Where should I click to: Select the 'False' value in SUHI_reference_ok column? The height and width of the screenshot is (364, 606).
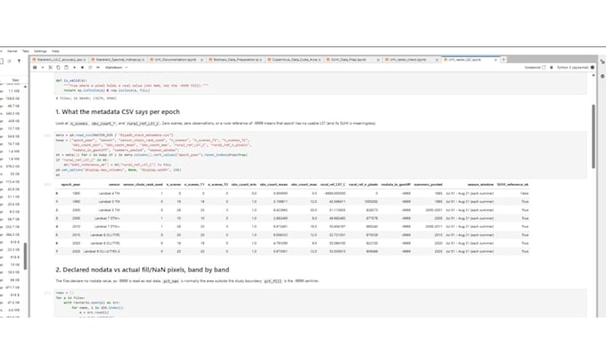524,193
